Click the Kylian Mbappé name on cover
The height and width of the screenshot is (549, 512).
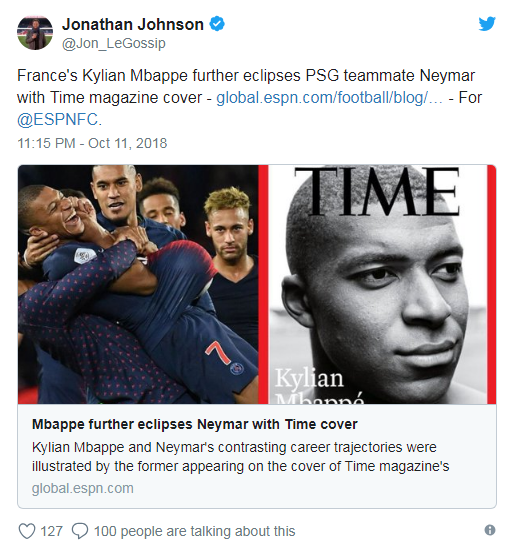click(x=319, y=385)
